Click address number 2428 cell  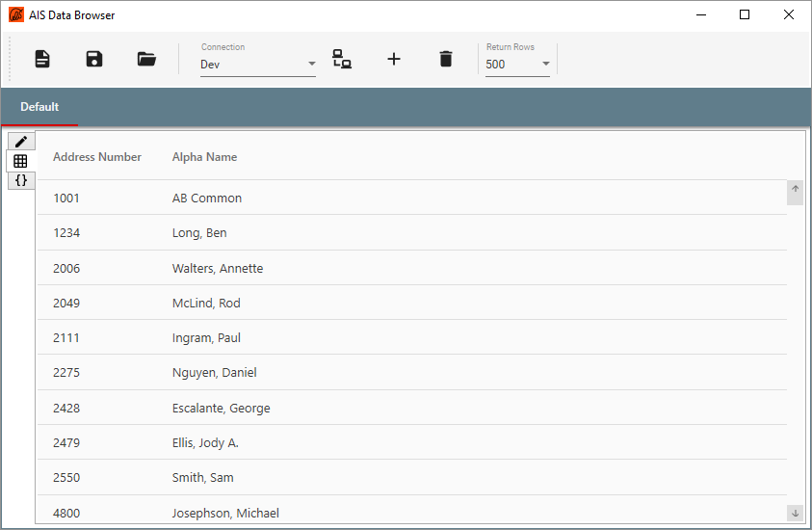(x=66, y=408)
